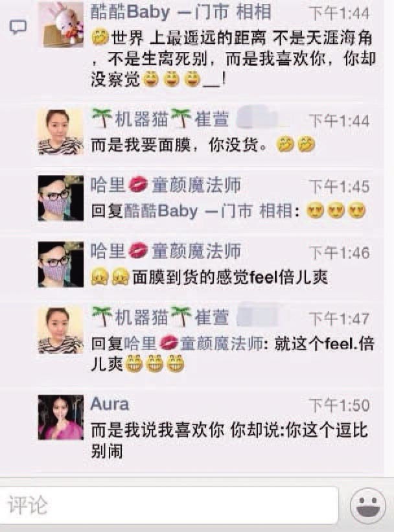Select comment 面膜到货的感觉feel倍儿爽

[209, 277]
